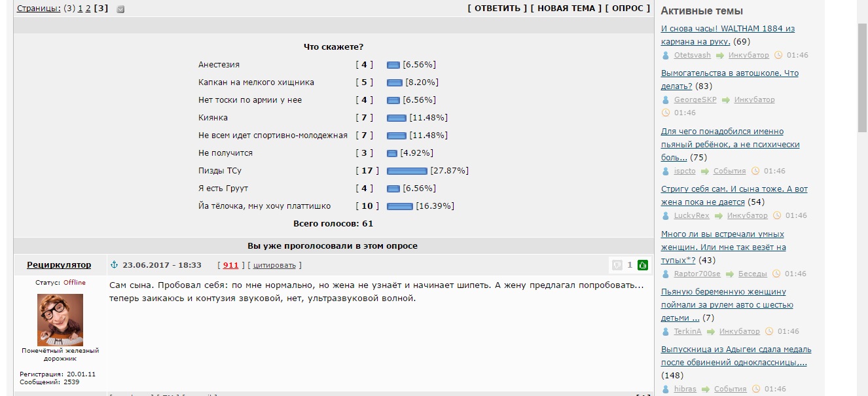Click the Страницы pages link
Viewport: 868px width, 396px height.
(39, 9)
